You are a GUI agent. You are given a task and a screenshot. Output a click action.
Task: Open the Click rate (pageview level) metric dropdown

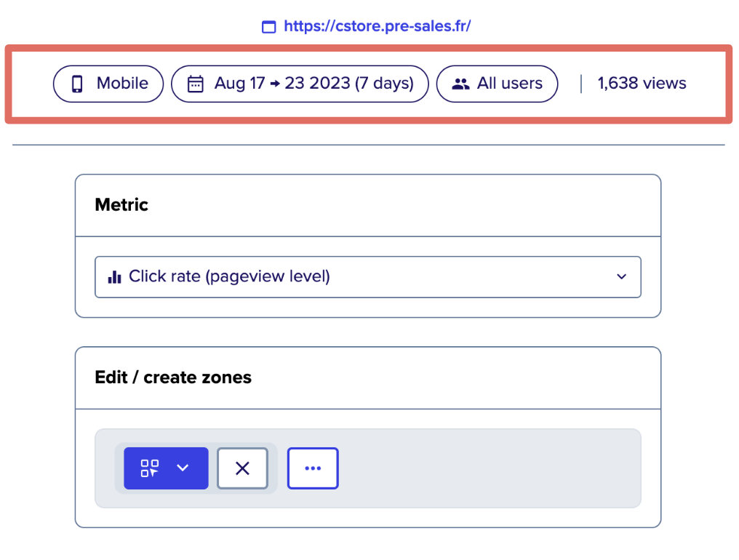[367, 276]
